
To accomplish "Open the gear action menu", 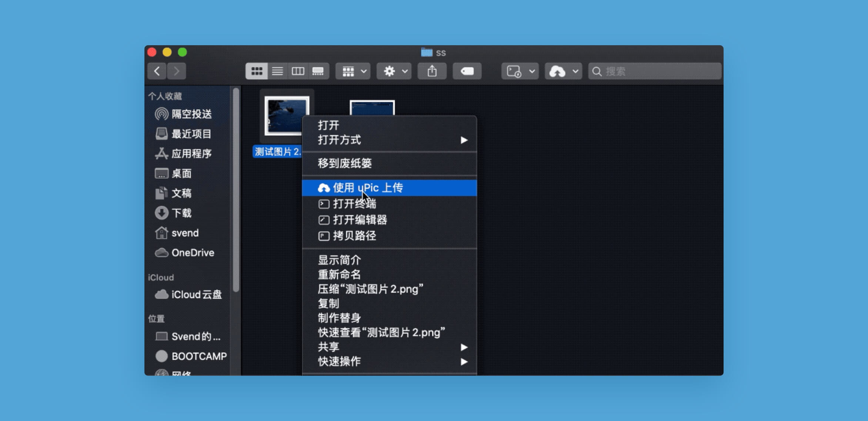I will (394, 71).
